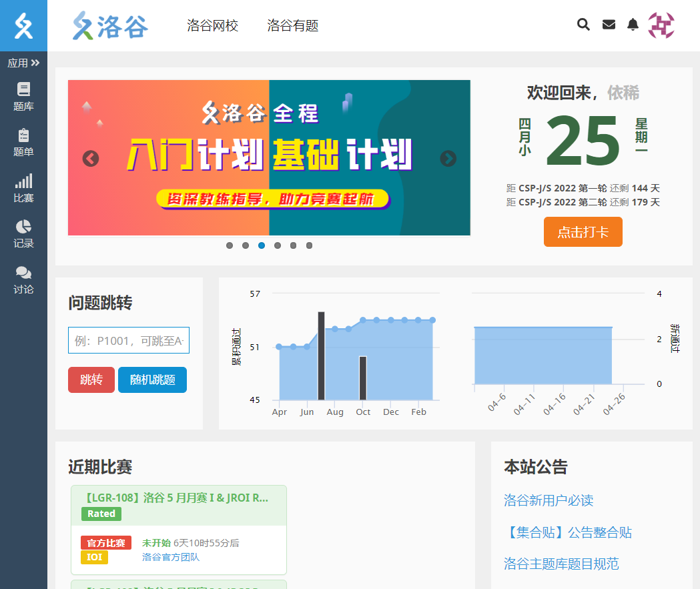This screenshot has width=700, height=589.
Task: Click the last data point of the cumulative chart
Action: coord(432,320)
